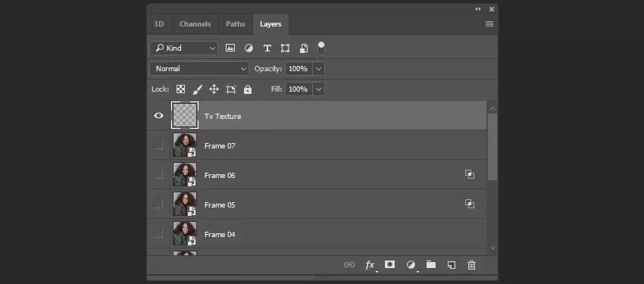Add a layer mask

tap(389, 265)
